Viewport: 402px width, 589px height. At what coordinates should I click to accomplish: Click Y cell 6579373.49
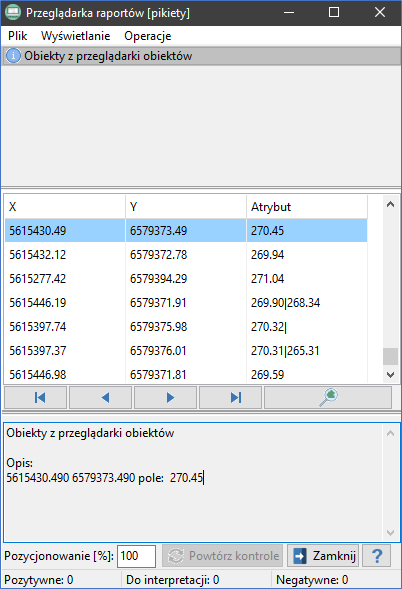click(186, 231)
